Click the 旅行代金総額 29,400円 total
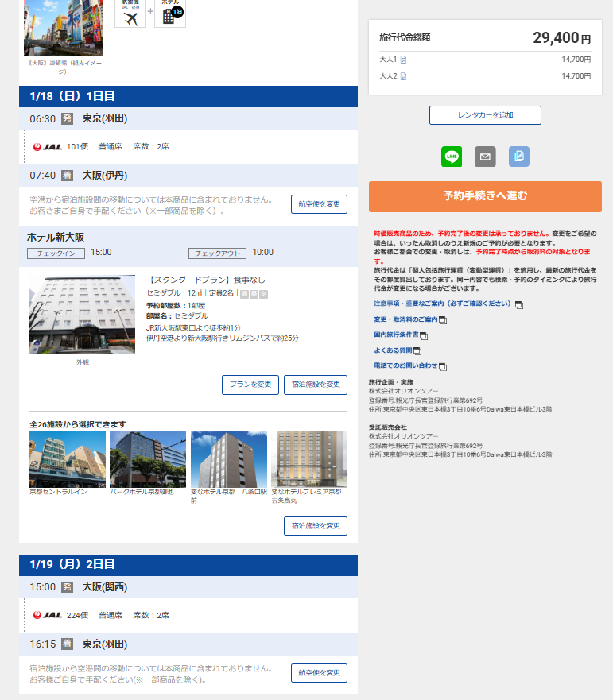The height and width of the screenshot is (700, 613). [x=485, y=38]
